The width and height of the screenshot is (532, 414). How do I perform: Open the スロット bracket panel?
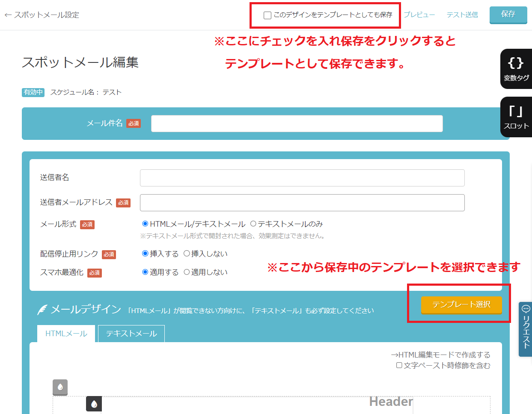pyautogui.click(x=516, y=117)
